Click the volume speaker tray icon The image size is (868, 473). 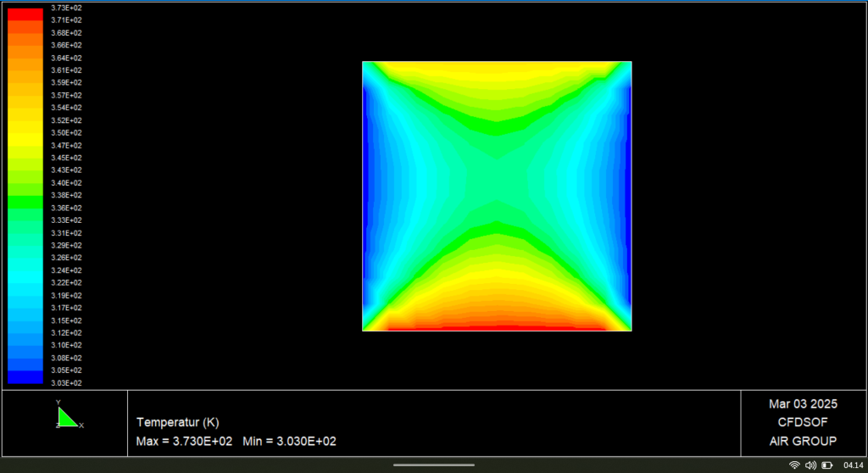[810, 465]
